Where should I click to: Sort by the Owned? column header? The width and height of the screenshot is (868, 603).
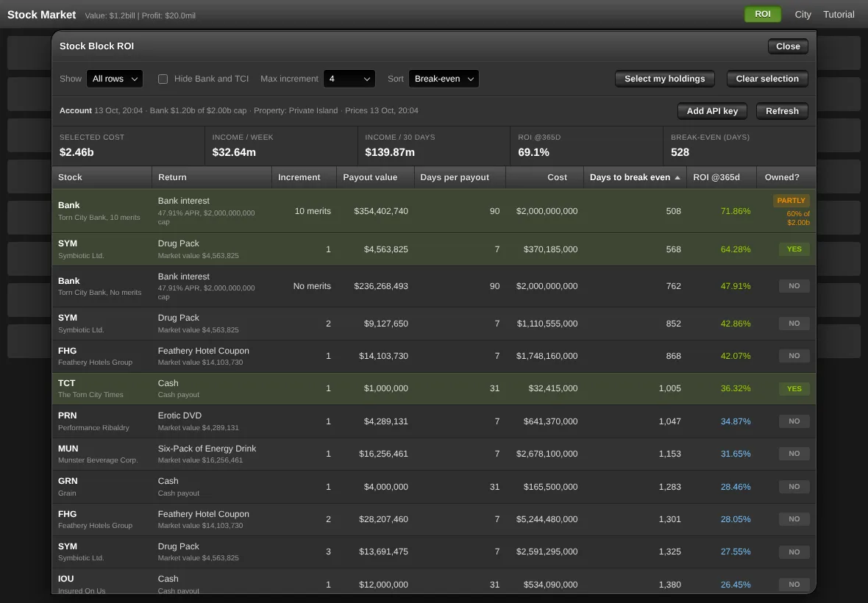point(786,177)
